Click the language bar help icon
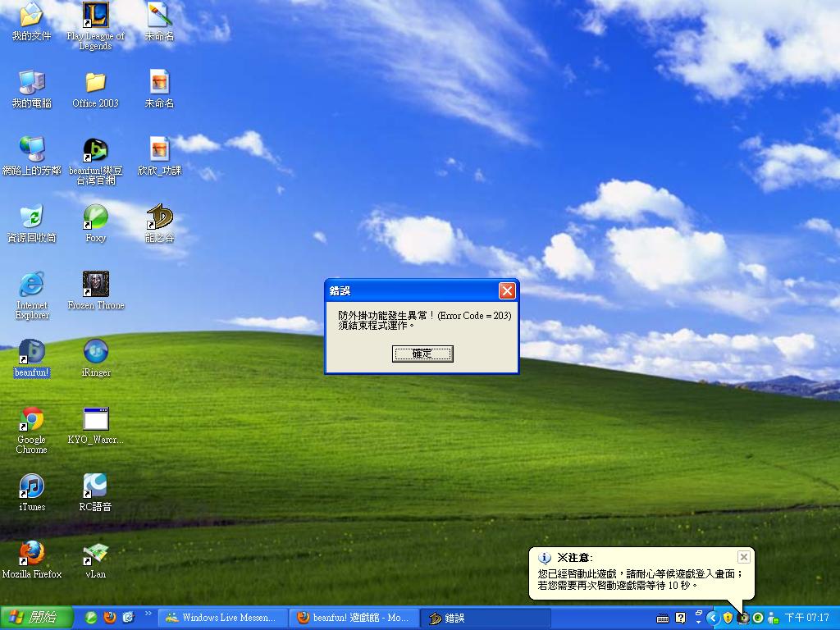 (680, 619)
